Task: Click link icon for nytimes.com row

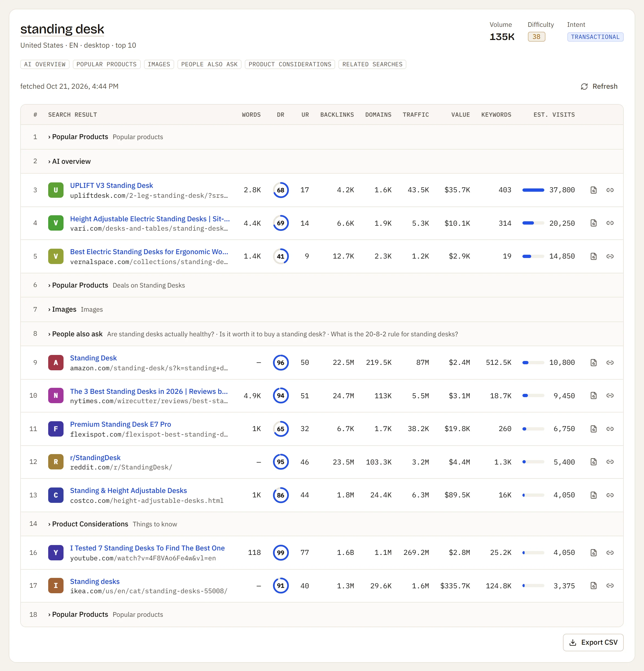Action: click(x=610, y=395)
